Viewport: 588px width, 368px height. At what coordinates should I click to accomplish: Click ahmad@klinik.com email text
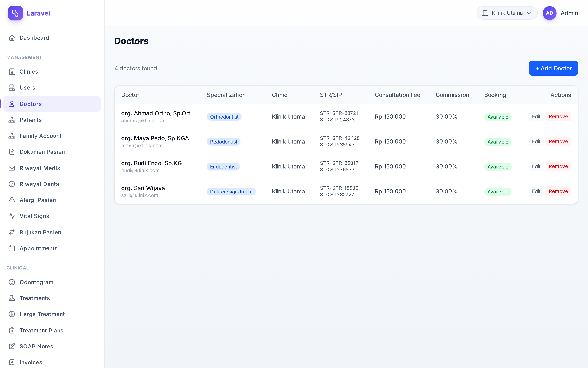click(x=143, y=121)
